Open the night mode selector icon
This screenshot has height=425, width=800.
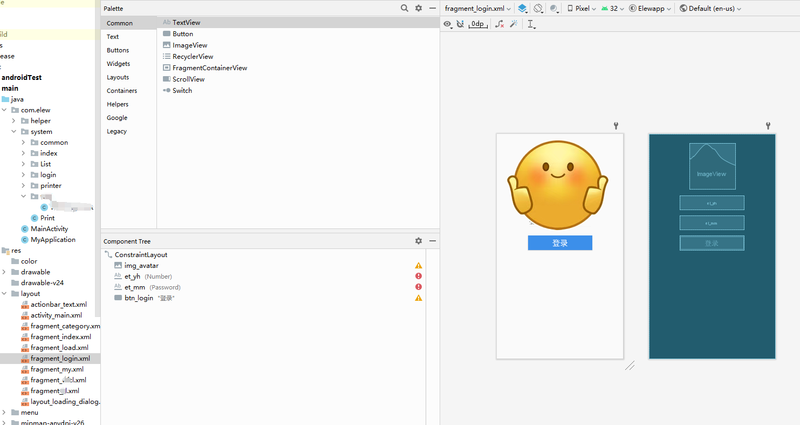coord(554,8)
